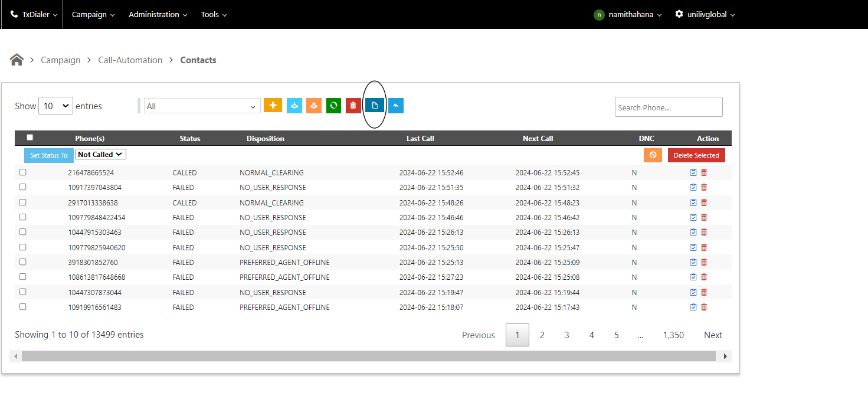Select the checkbox for phone 10919916561483
868x412 pixels.
click(x=23, y=307)
